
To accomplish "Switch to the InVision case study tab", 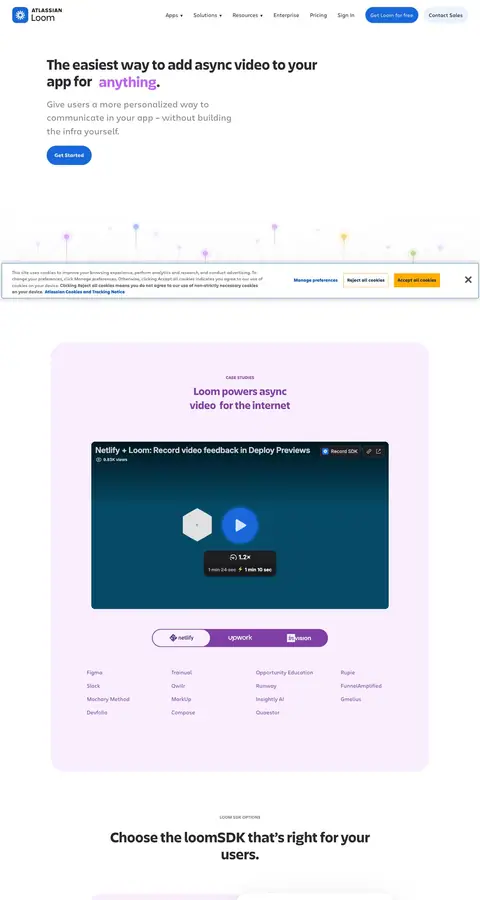I will coord(299,638).
